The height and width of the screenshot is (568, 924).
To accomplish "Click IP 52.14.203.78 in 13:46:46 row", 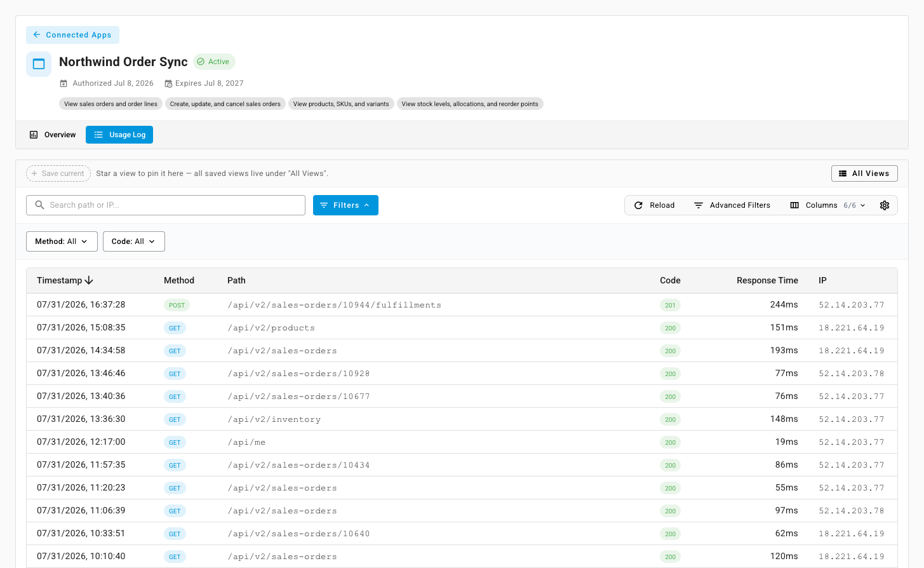I will coord(852,374).
